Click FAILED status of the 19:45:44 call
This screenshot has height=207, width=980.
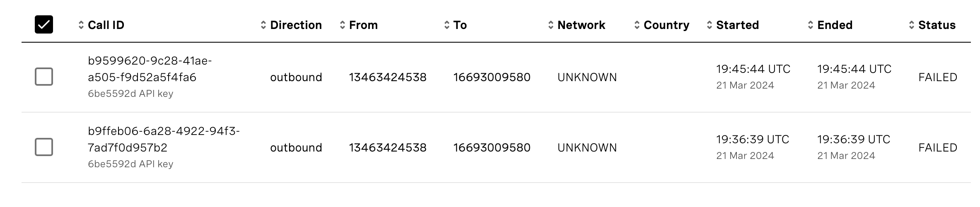click(x=937, y=77)
